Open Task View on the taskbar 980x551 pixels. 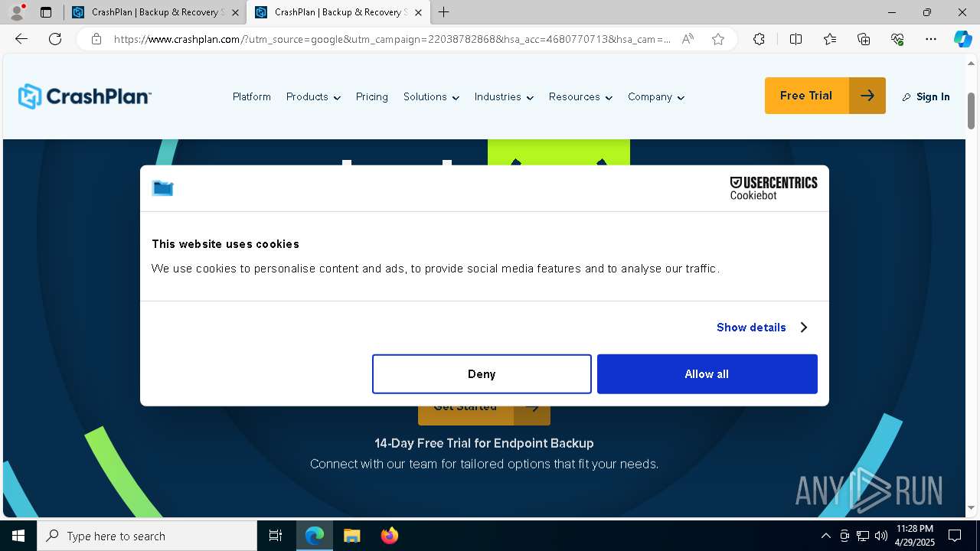pos(276,536)
